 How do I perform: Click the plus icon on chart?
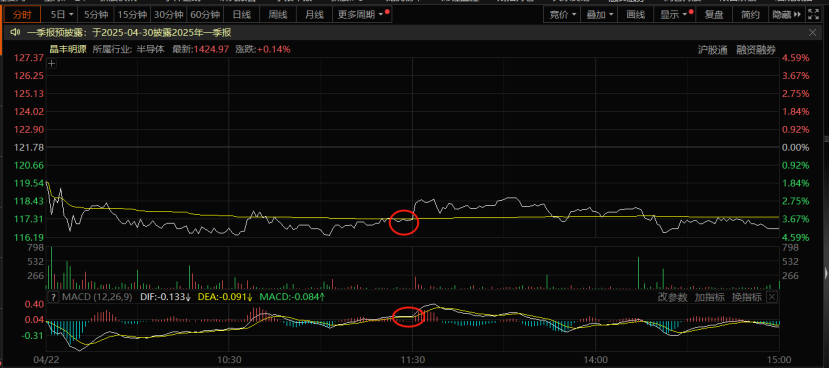tap(51, 64)
